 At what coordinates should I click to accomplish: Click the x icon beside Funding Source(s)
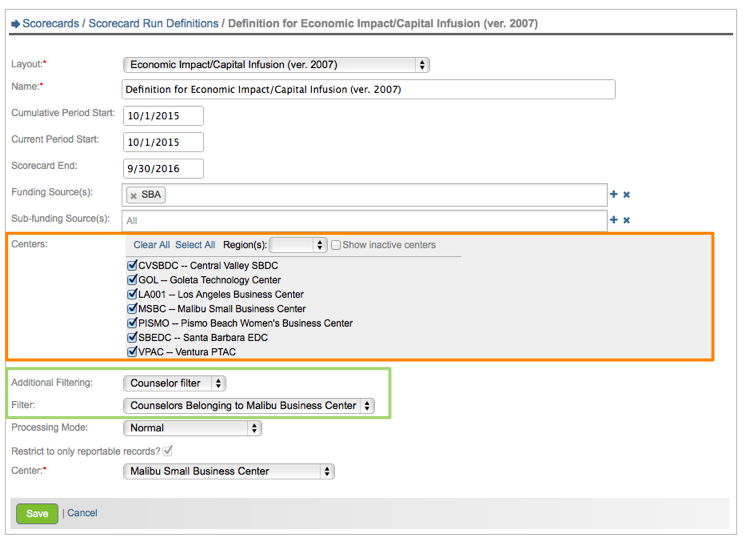(x=627, y=195)
